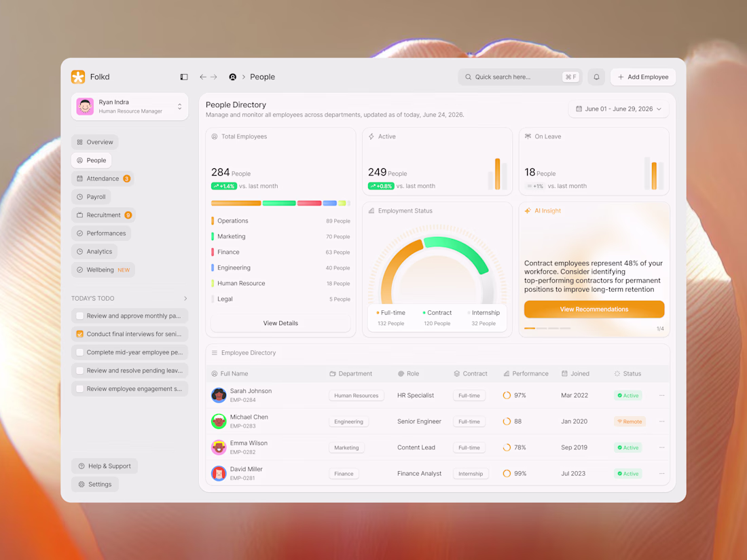Open Performances section
The image size is (747, 560).
tap(101, 234)
